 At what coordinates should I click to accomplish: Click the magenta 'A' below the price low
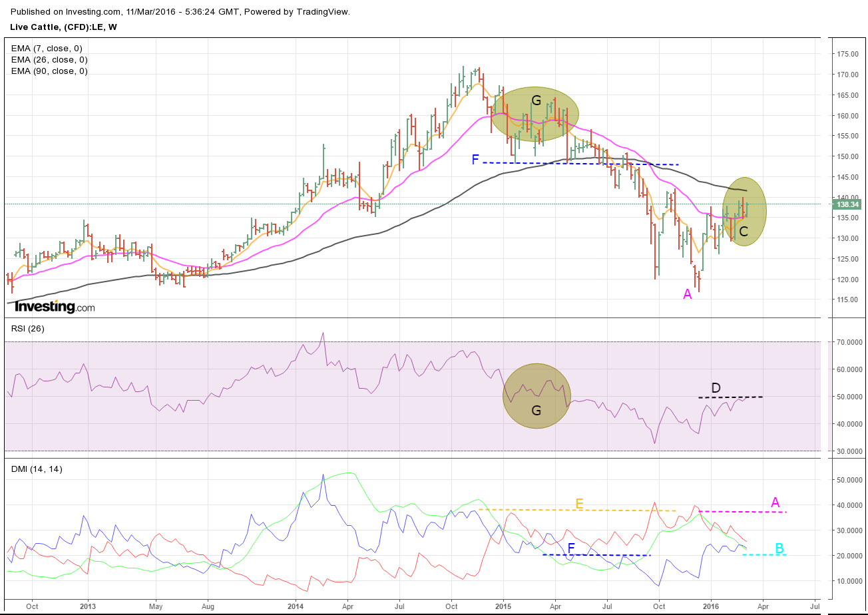point(688,294)
